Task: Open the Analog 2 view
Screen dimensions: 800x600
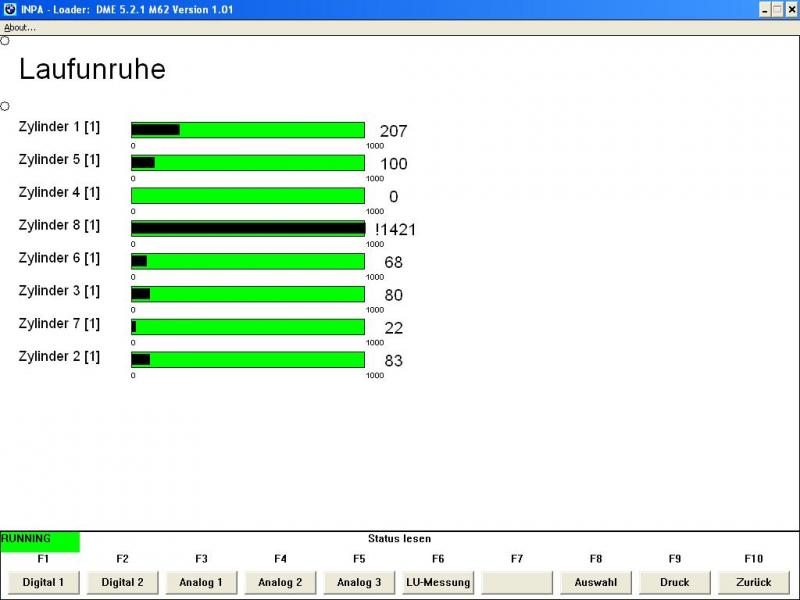Action: coord(280,582)
